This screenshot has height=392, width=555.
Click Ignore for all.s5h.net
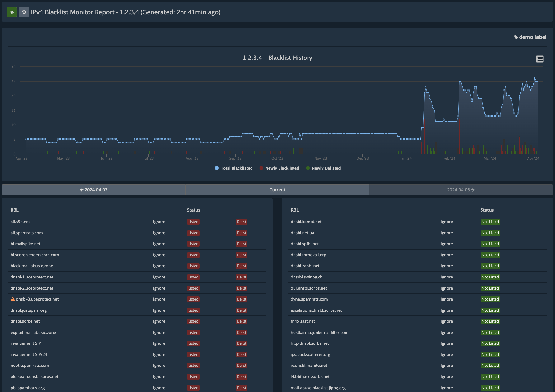(x=159, y=222)
